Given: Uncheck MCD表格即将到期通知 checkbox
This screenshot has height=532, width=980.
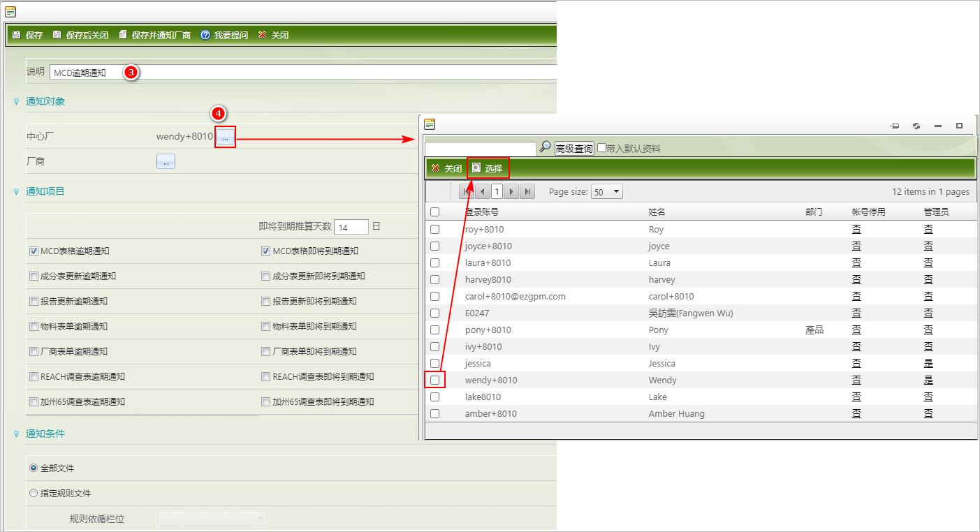Looking at the screenshot, I should click(265, 251).
